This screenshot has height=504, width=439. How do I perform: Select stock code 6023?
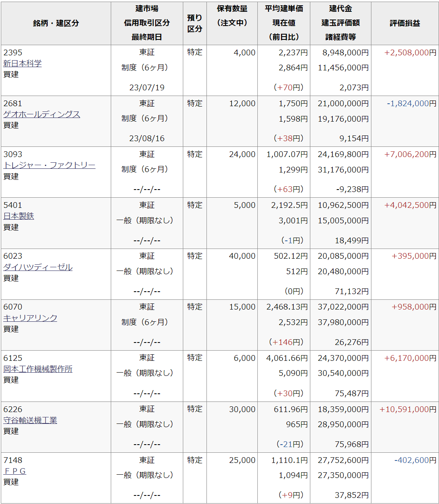tap(13, 256)
